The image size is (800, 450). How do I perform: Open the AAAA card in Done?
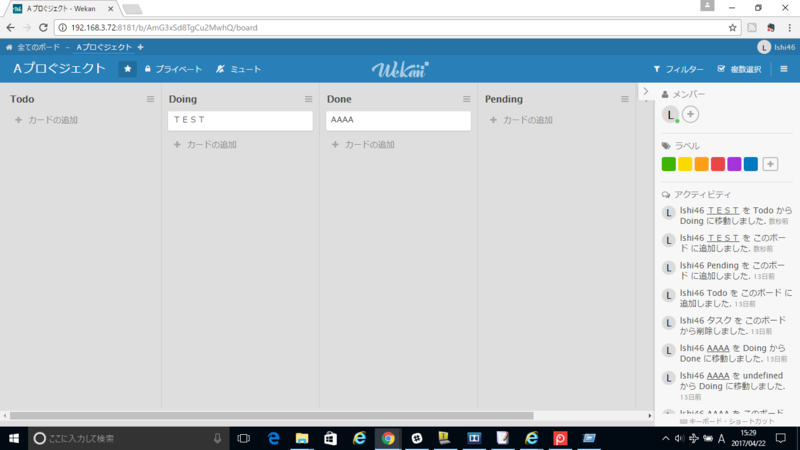(398, 121)
